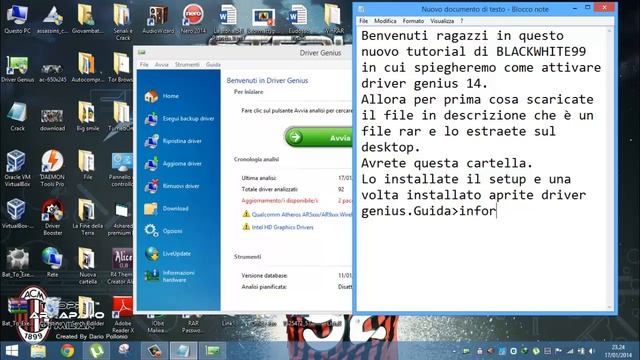Select Driver Booster desktop icon
Viewport: 640px width, 360px height.
52,217
